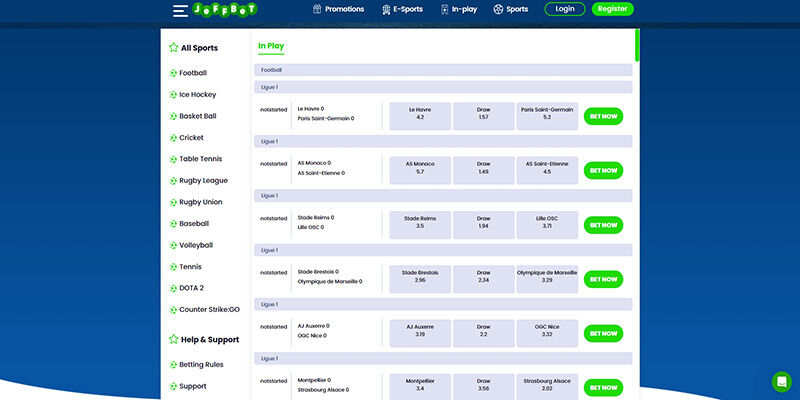The width and height of the screenshot is (800, 400).
Task: Open the hamburger menu icon
Action: (180, 10)
